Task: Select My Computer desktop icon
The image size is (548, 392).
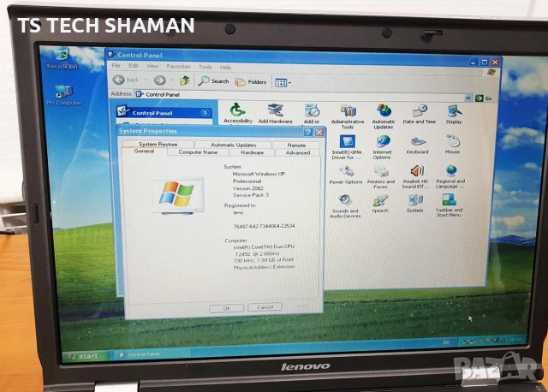Action: (x=64, y=95)
